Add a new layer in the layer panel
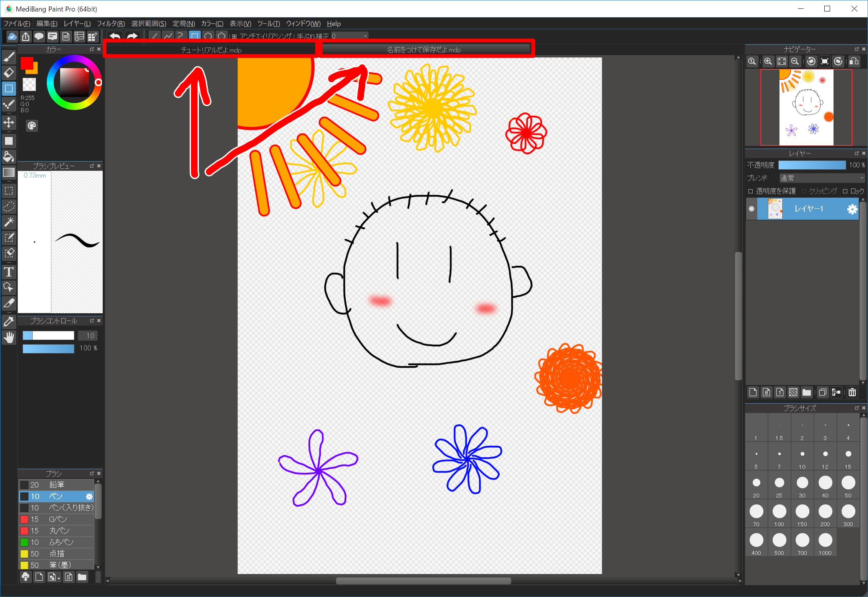 pyautogui.click(x=753, y=392)
